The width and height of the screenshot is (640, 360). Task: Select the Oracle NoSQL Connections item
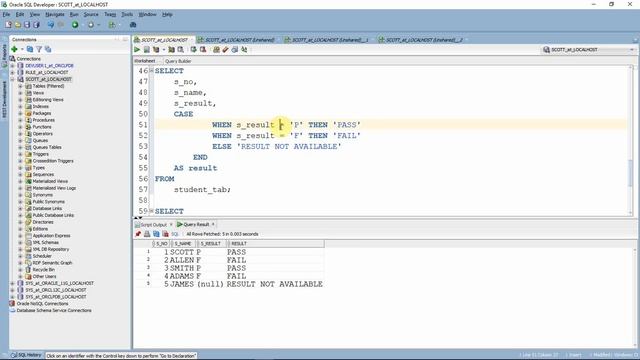coord(42,304)
